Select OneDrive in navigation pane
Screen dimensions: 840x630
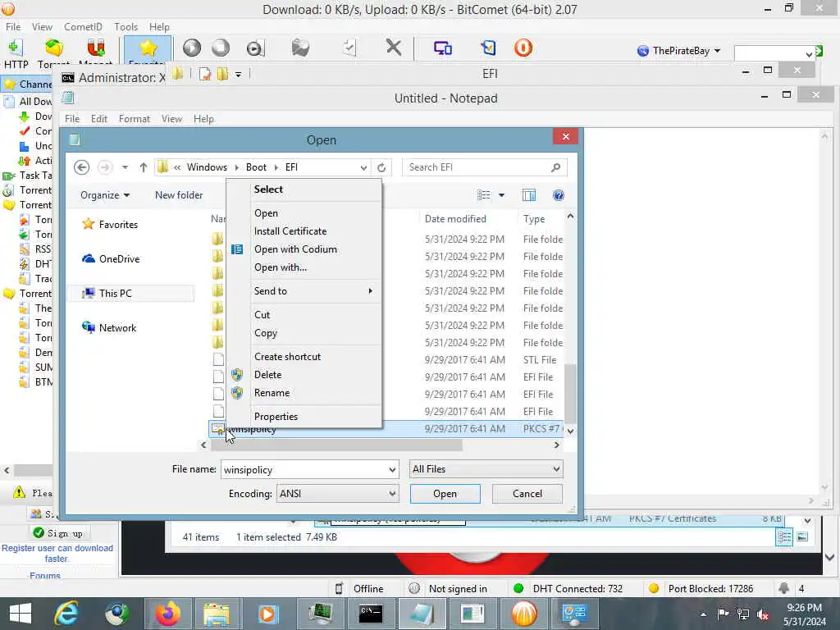(119, 258)
